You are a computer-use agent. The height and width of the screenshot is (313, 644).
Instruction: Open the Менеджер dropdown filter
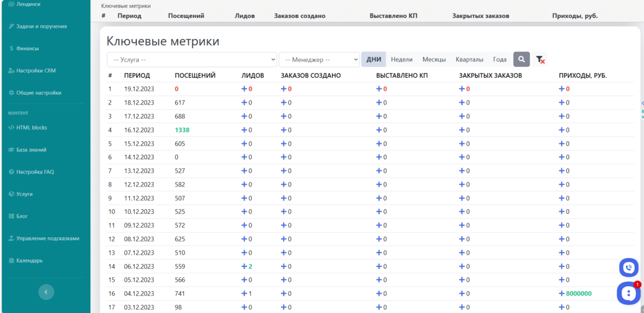(319, 60)
